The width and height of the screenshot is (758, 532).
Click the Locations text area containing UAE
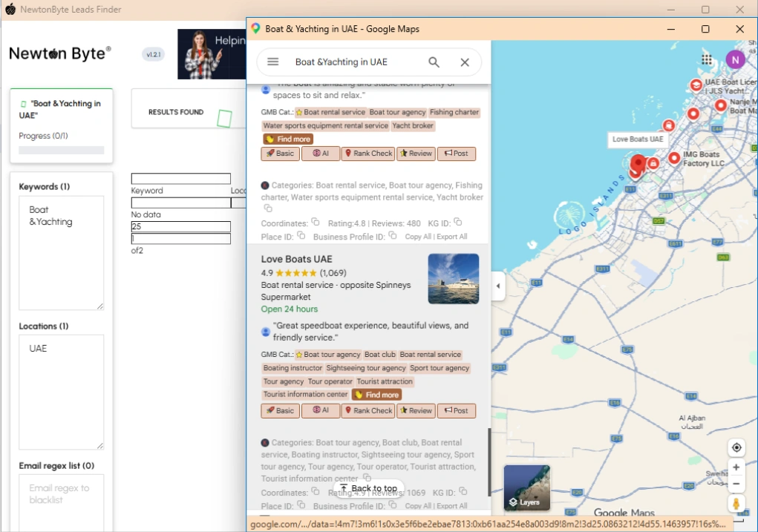(x=62, y=392)
